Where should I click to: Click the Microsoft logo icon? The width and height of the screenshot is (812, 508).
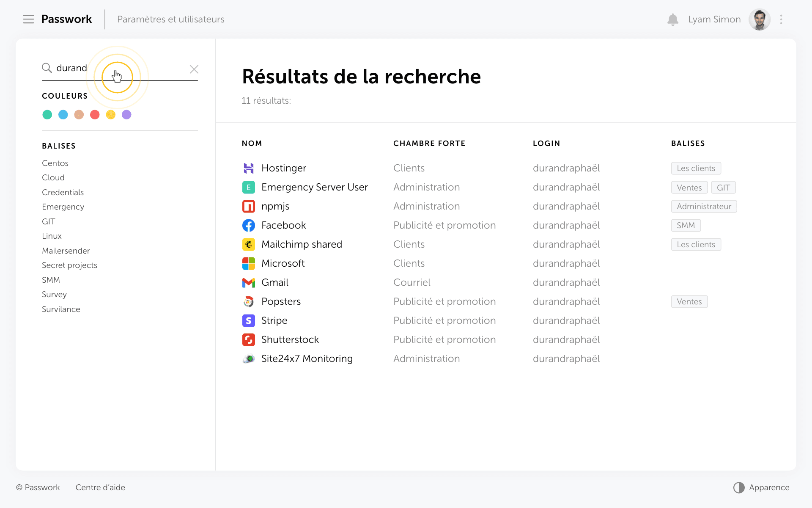click(249, 263)
